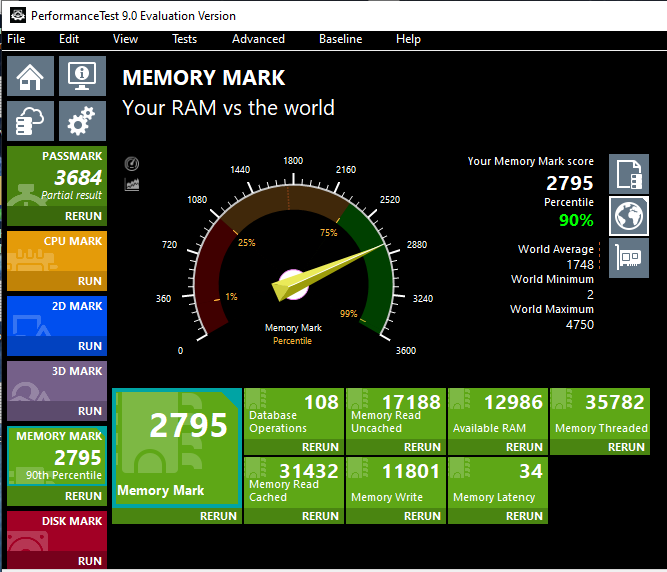Click the World Minimum 2 value
667x572 pixels.
pyautogui.click(x=590, y=294)
